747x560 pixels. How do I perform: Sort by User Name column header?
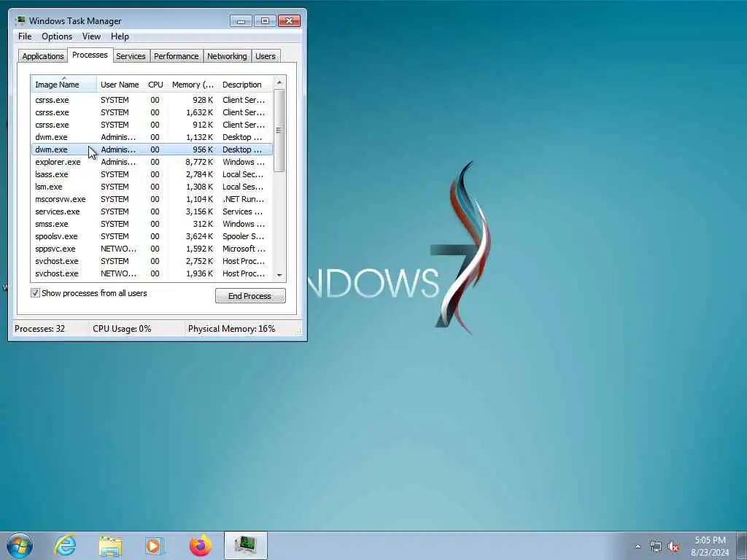tap(120, 85)
